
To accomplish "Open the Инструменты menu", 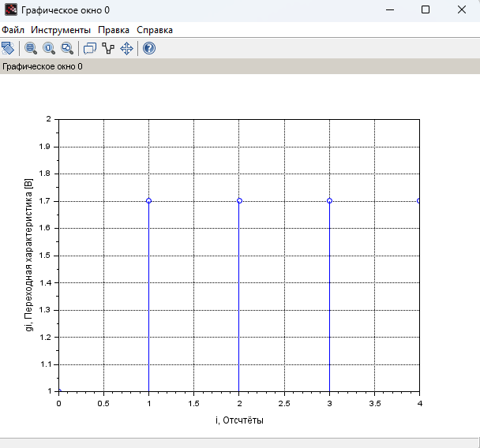I will 61,30.
